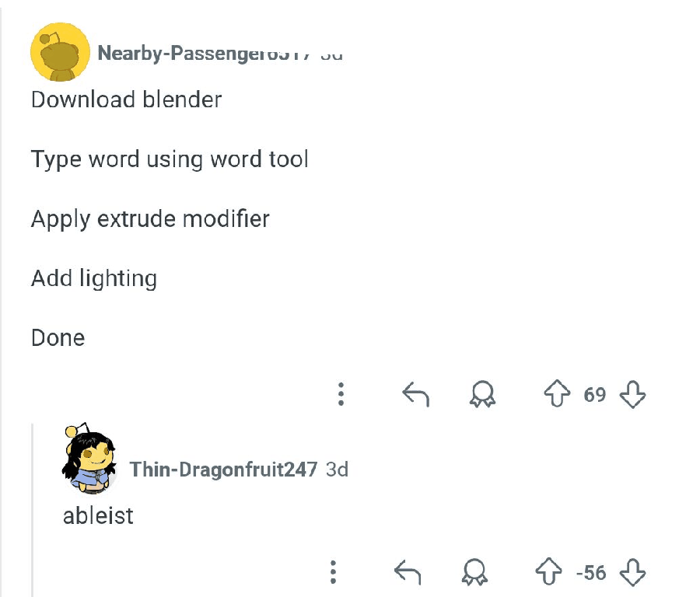
Task: Give award to Nearby-Passenger's comment
Action: point(482,393)
